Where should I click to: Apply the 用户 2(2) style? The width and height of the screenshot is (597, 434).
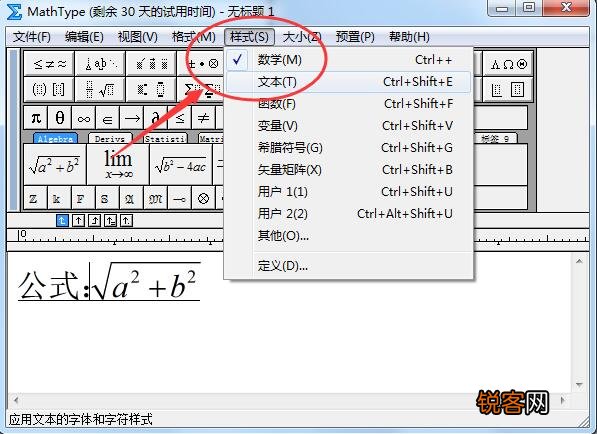tap(348, 214)
